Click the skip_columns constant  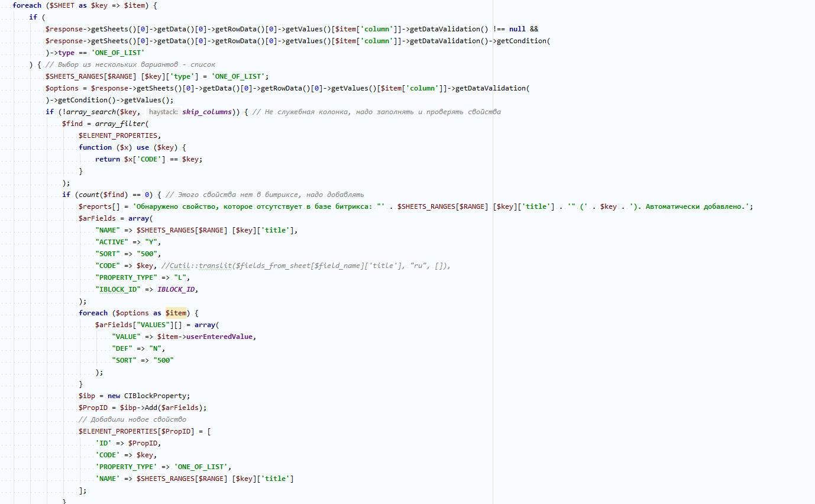click(207, 112)
